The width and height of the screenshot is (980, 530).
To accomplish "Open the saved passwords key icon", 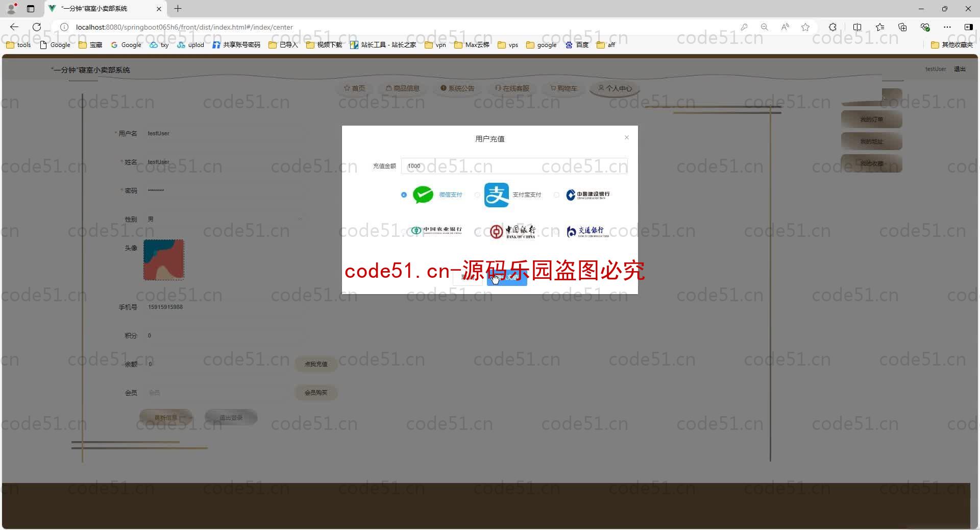I will coord(744,27).
